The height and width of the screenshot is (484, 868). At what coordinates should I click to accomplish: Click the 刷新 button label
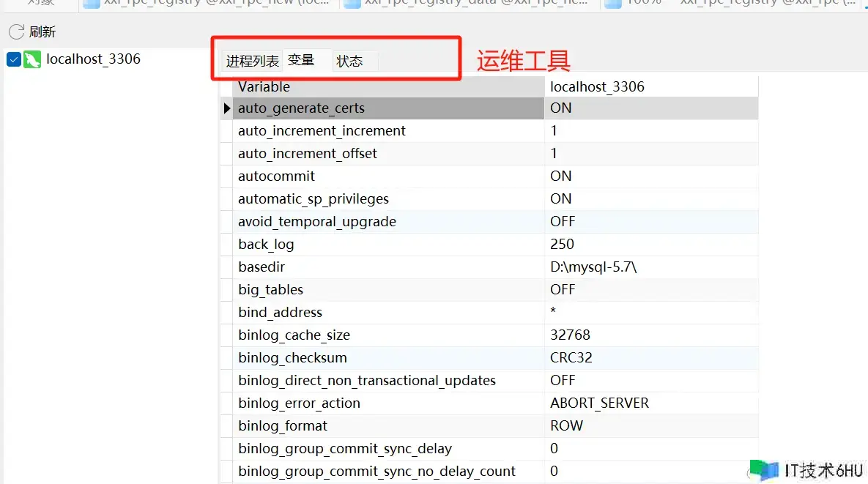click(x=42, y=32)
